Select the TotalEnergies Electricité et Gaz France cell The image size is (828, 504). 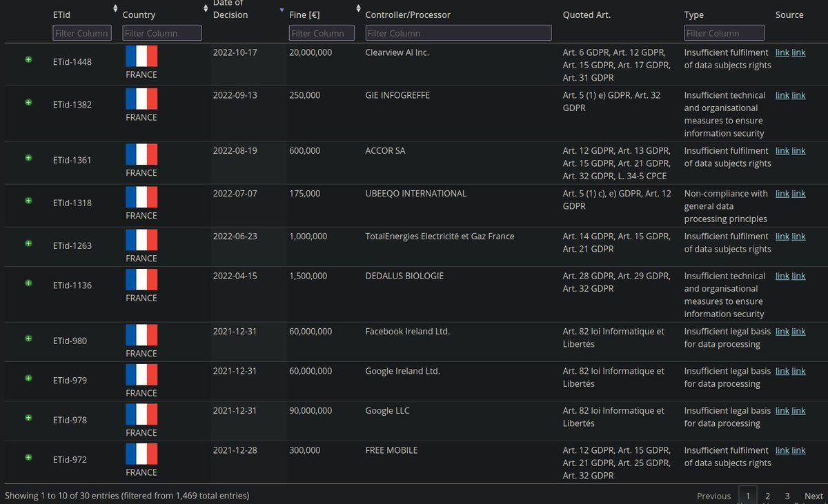point(440,236)
